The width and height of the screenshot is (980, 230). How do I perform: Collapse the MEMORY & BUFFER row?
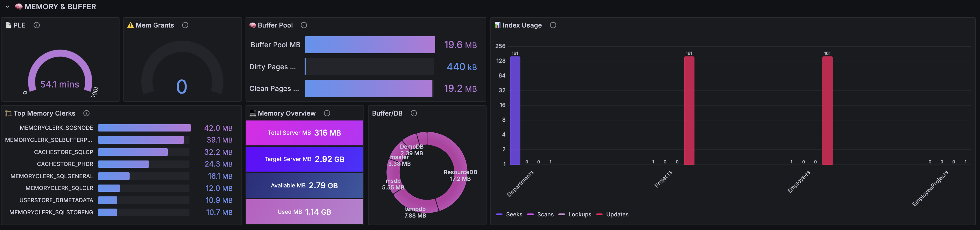point(7,6)
